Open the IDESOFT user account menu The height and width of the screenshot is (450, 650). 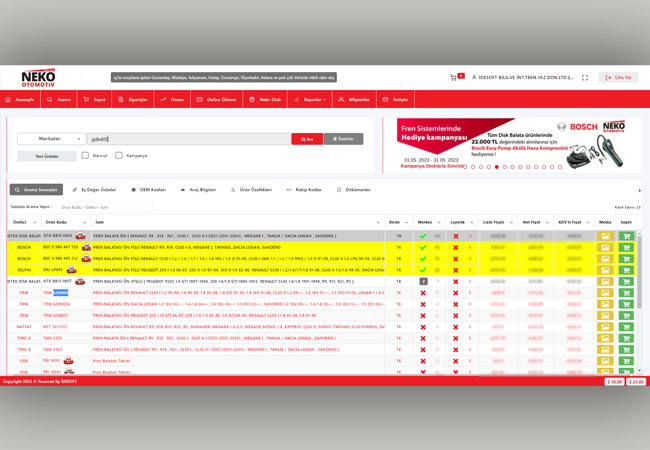(523, 77)
